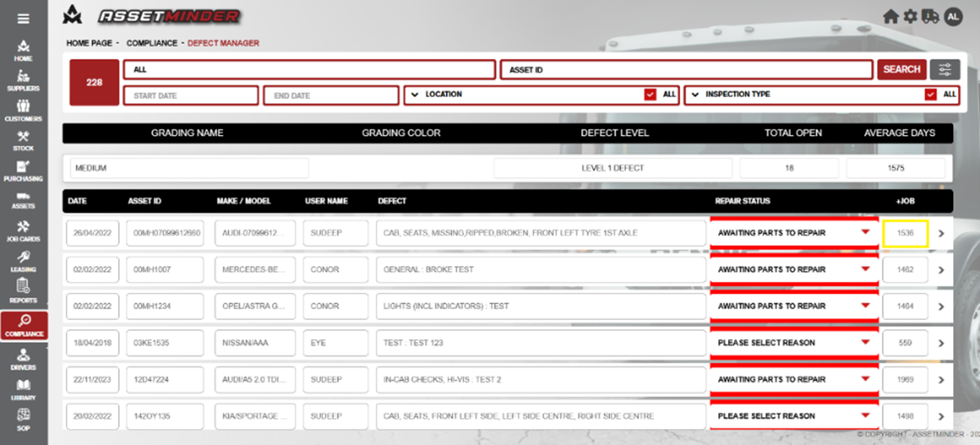
Task: Sort by DATE column header
Action: click(x=77, y=201)
